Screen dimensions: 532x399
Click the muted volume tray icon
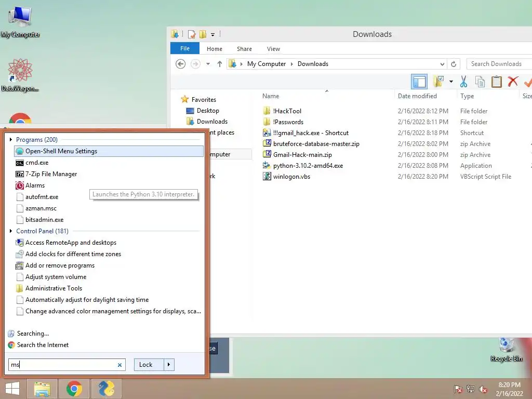point(483,389)
